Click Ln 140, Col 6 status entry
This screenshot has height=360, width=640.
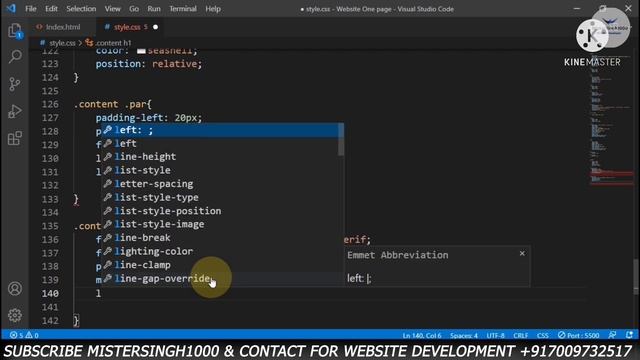tap(422, 336)
